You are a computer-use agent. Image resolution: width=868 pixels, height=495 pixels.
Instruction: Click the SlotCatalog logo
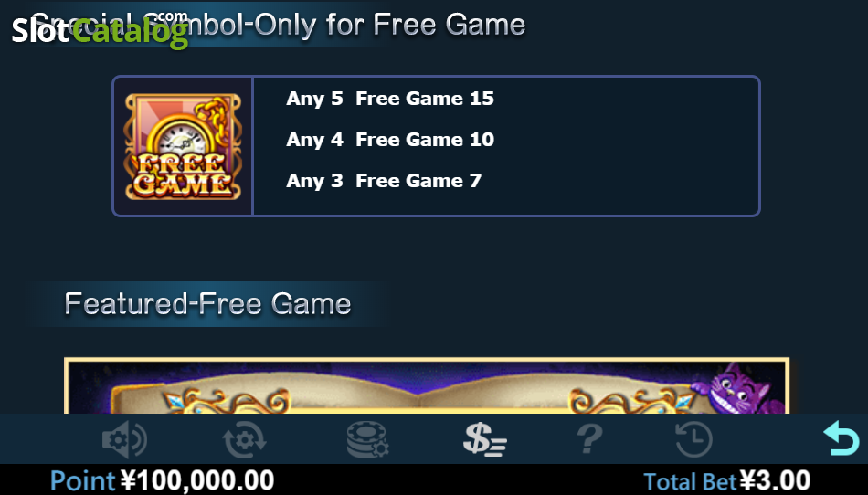click(101, 30)
